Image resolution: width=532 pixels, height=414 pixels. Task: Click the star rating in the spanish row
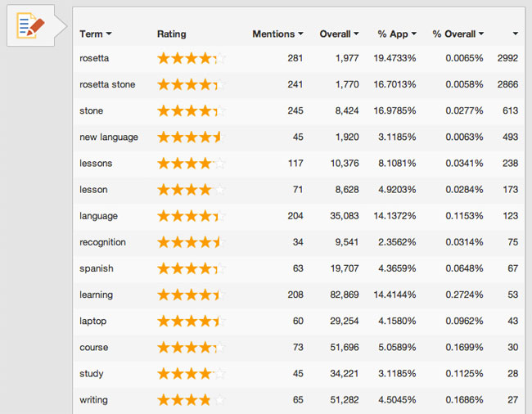pyautogui.click(x=192, y=268)
